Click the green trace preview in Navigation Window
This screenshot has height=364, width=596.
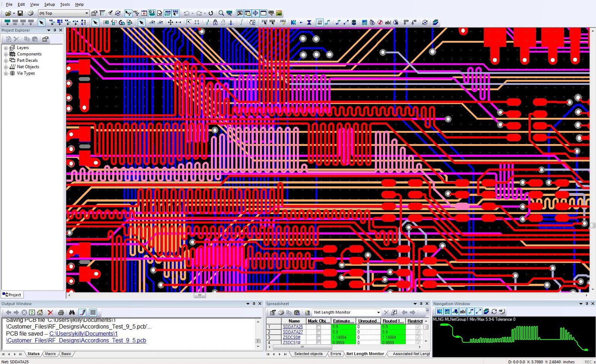[x=514, y=337]
